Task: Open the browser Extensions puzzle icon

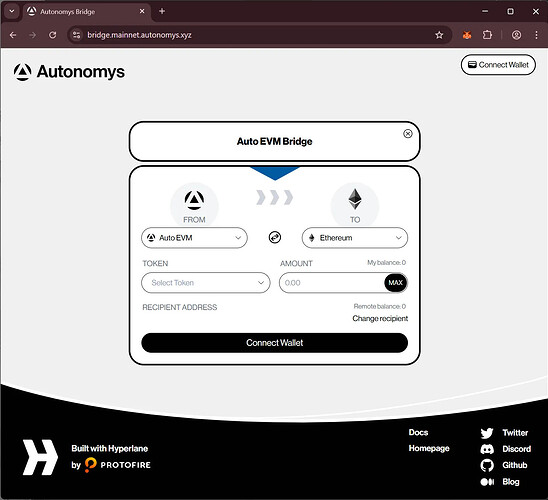Action: (x=487, y=35)
